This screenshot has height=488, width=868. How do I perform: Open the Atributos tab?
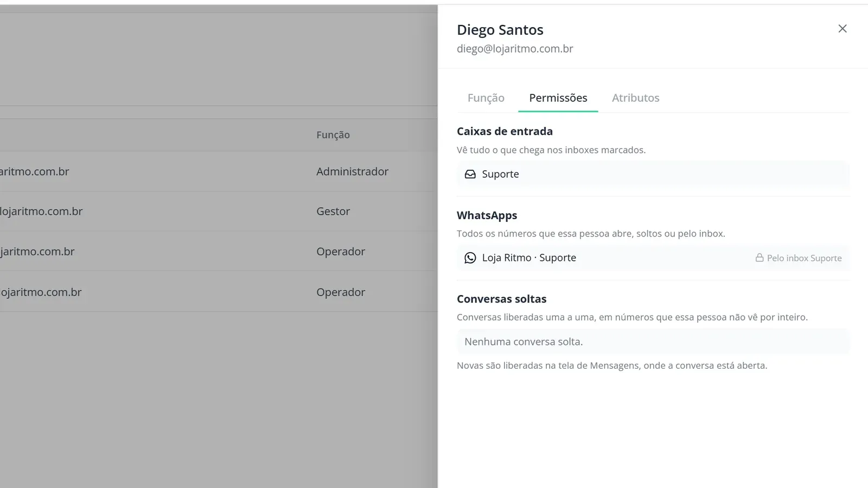point(636,98)
